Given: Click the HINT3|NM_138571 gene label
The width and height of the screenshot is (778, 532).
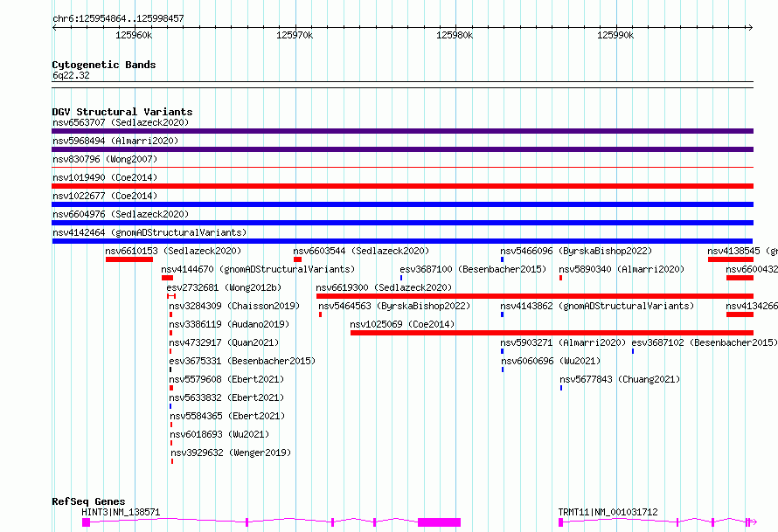Looking at the screenshot, I should click(x=121, y=512).
